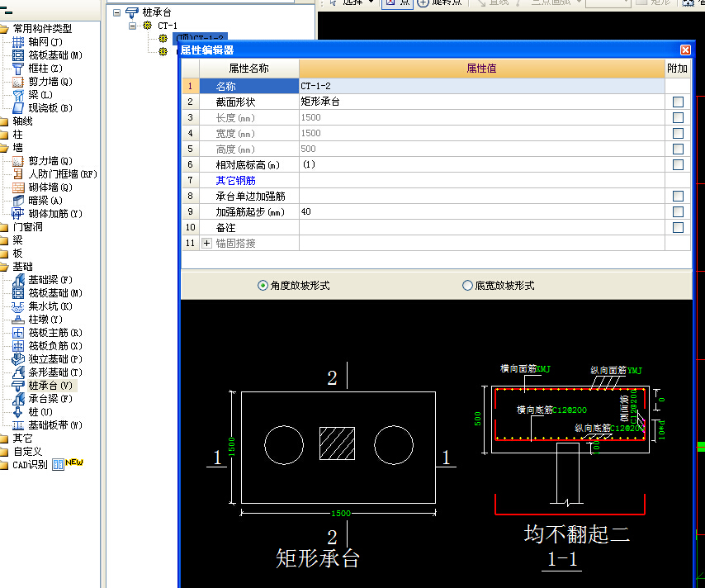Click the 剪力墙(Q) icon under 墙
This screenshot has height=588, width=705.
[x=18, y=161]
